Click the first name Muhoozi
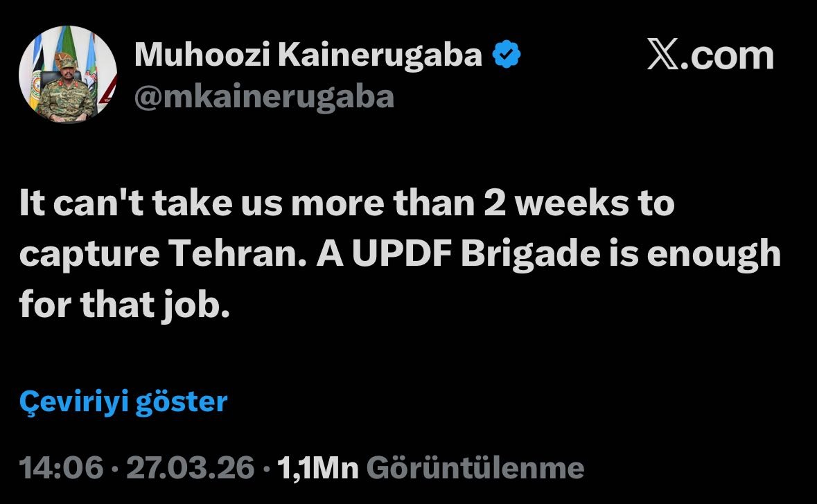Image resolution: width=817 pixels, height=504 pixels. 199,55
